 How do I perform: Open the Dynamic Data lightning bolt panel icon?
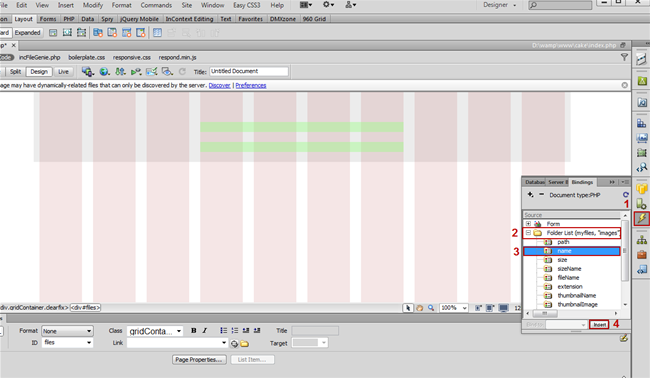coord(642,218)
